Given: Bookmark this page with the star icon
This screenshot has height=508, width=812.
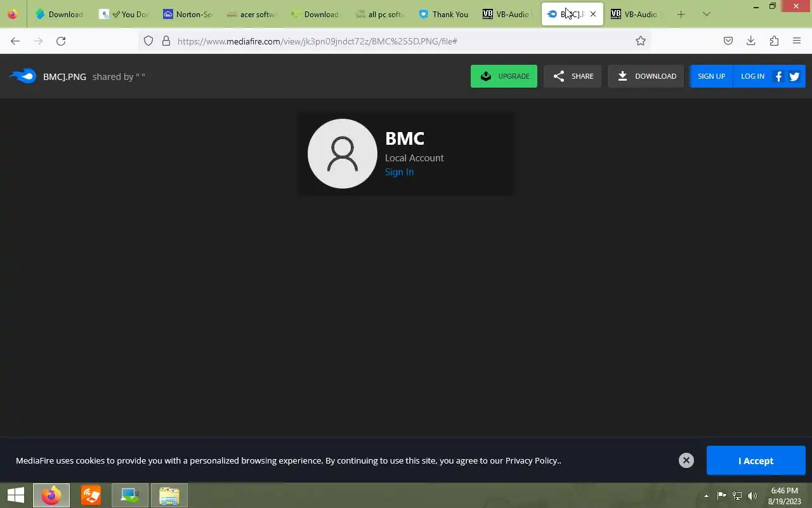Looking at the screenshot, I should [641, 41].
